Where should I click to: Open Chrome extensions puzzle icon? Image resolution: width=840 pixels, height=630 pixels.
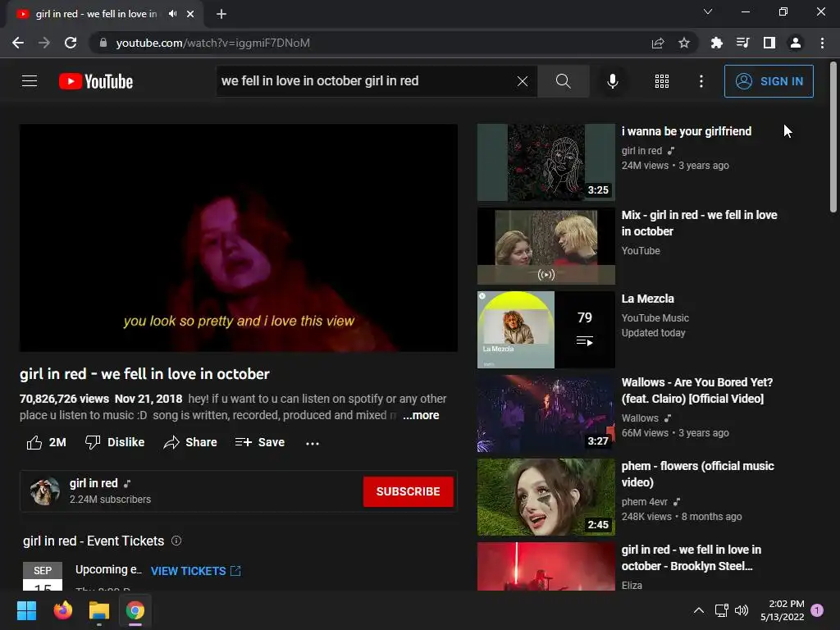[x=716, y=43]
